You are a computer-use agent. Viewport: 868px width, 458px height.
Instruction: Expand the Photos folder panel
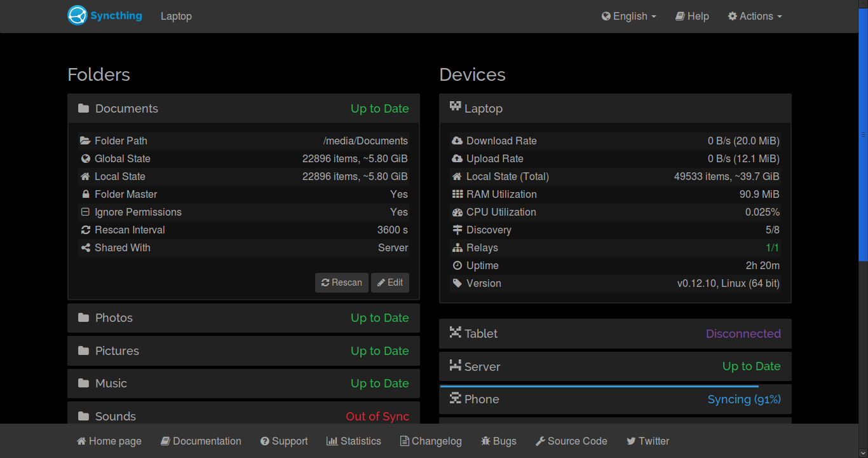243,318
